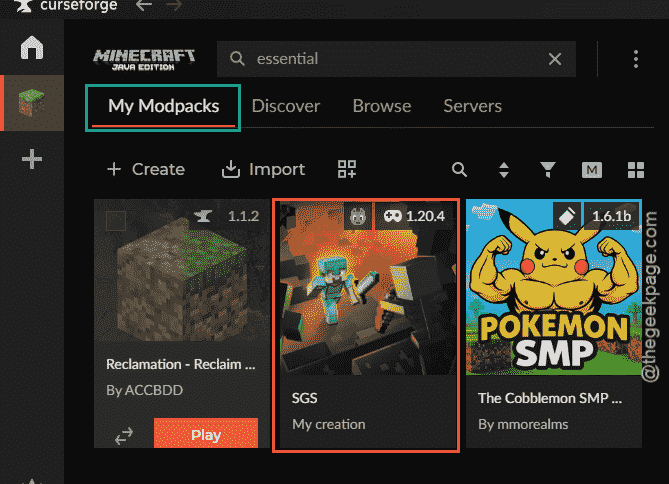Click the add-grid widget icon
The width and height of the screenshot is (669, 484).
point(347,169)
